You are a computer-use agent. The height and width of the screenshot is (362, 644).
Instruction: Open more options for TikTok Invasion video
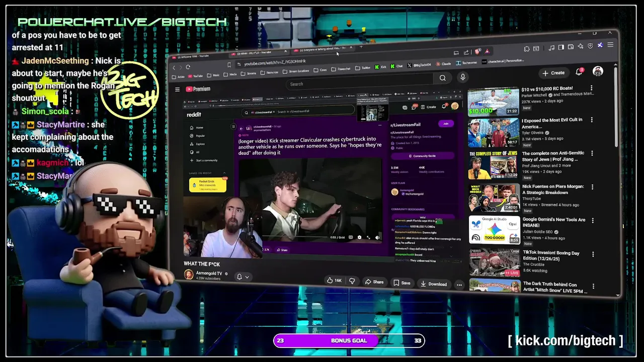click(x=593, y=253)
